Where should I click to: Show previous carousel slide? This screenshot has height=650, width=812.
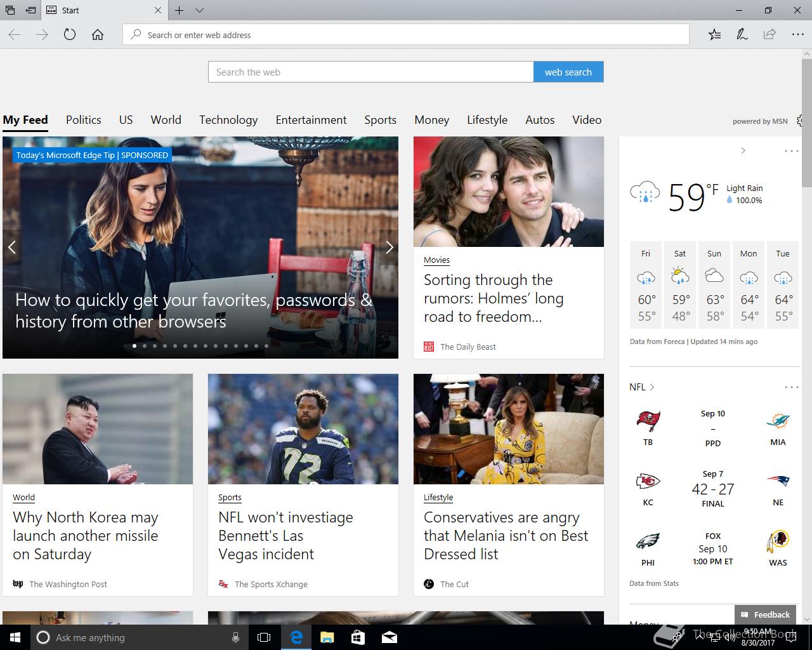[11, 248]
